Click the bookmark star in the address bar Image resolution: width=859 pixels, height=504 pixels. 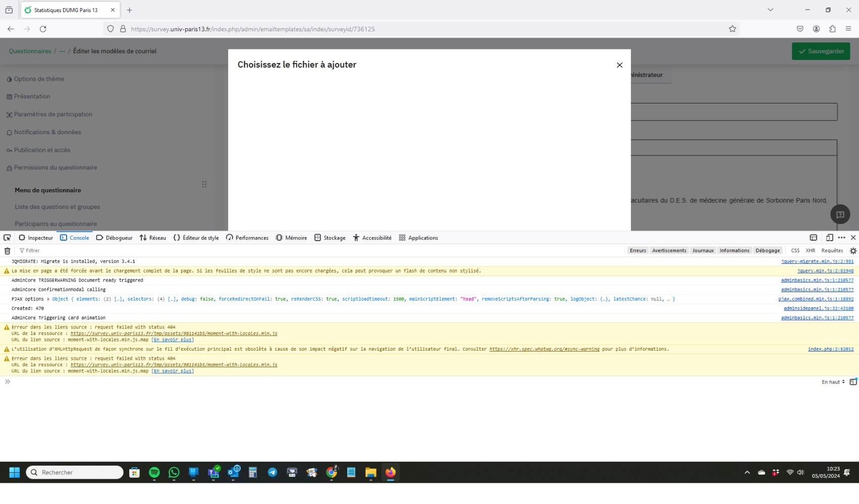(x=732, y=29)
